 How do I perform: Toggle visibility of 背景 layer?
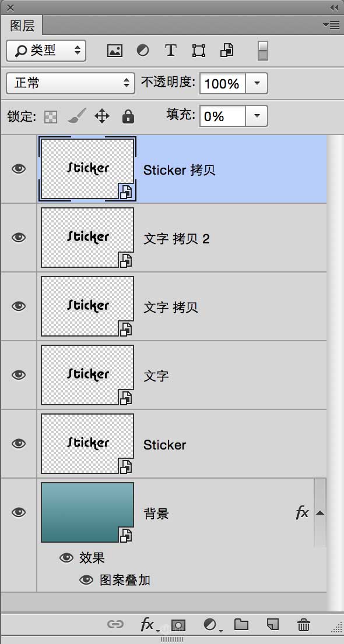[19, 512]
